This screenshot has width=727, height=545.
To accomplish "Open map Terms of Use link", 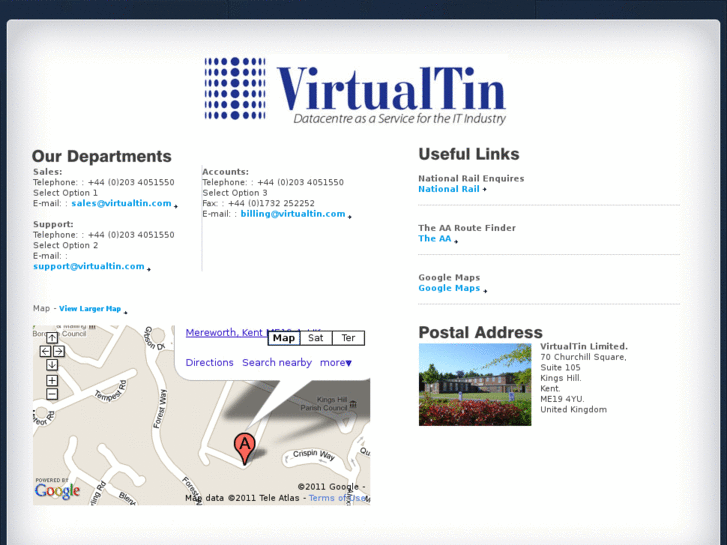I will tap(337, 498).
